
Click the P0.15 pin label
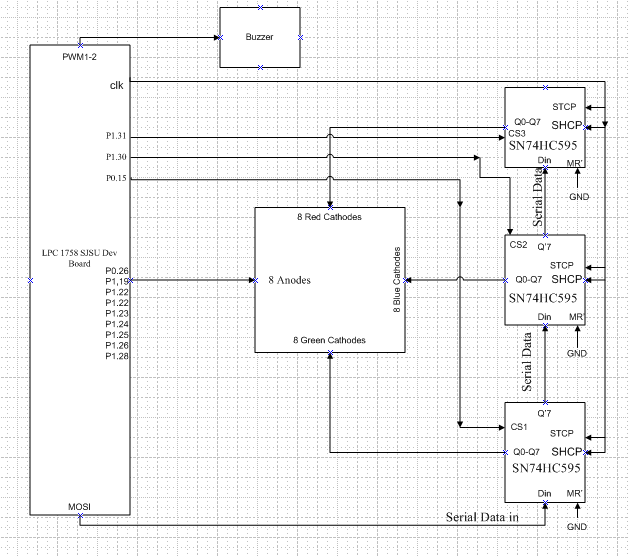click(116, 178)
